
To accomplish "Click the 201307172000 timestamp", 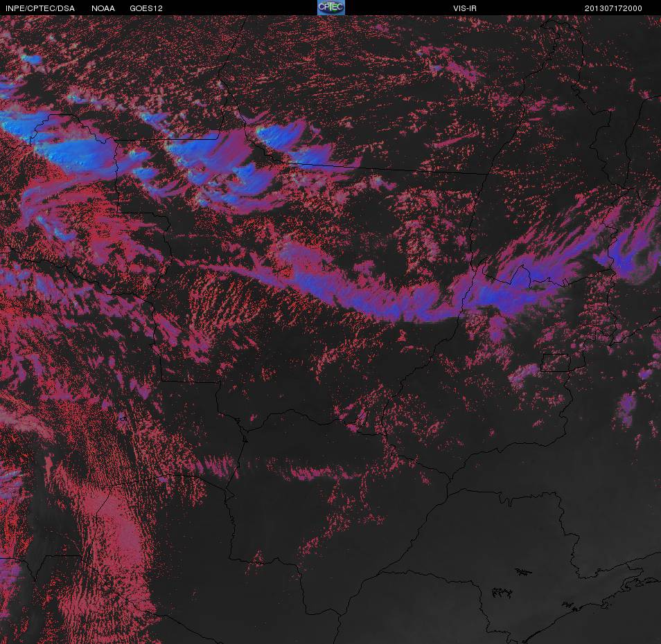I will 613,8.
